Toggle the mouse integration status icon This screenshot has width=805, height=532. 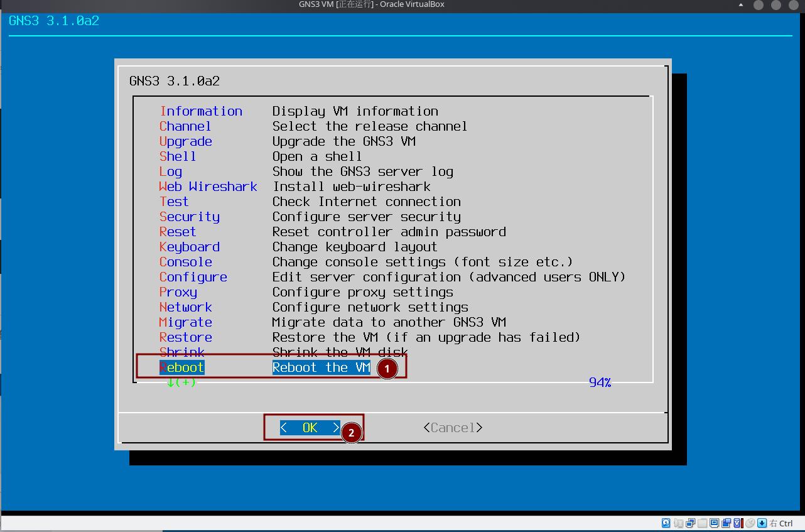point(750,523)
